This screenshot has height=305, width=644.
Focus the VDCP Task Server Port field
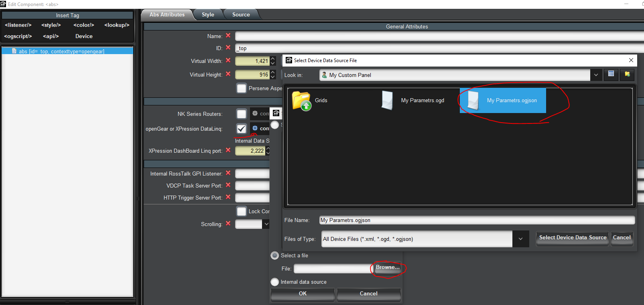[x=252, y=186]
